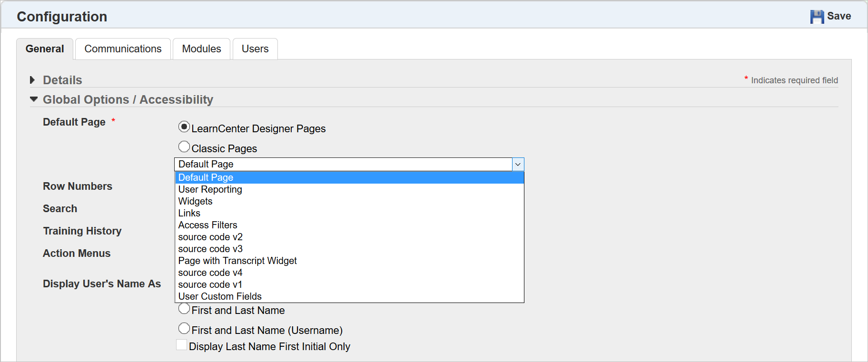Select LearnCenter Designer Pages radio button
868x362 pixels.
(x=184, y=127)
